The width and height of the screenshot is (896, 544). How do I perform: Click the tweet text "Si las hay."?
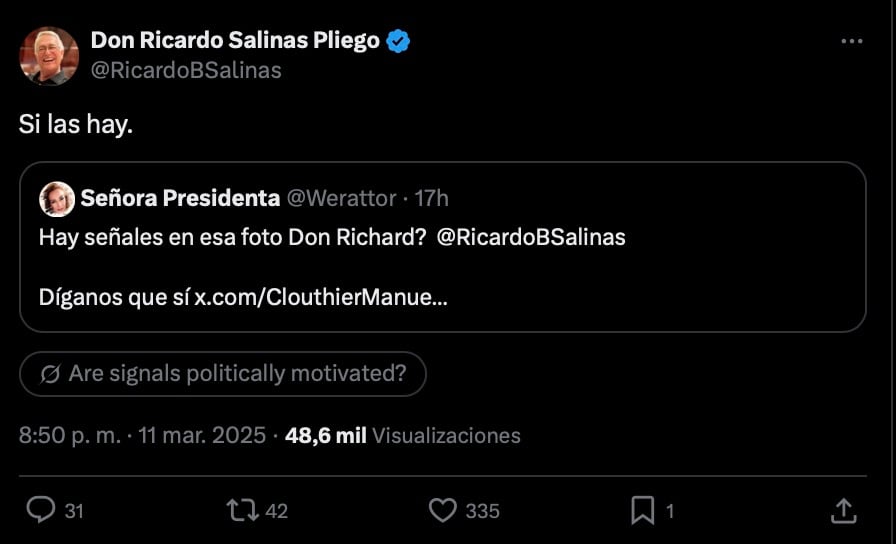pos(76,125)
